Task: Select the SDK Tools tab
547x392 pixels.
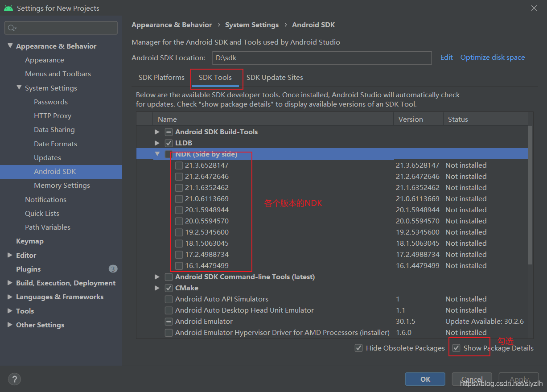Action: (x=215, y=78)
